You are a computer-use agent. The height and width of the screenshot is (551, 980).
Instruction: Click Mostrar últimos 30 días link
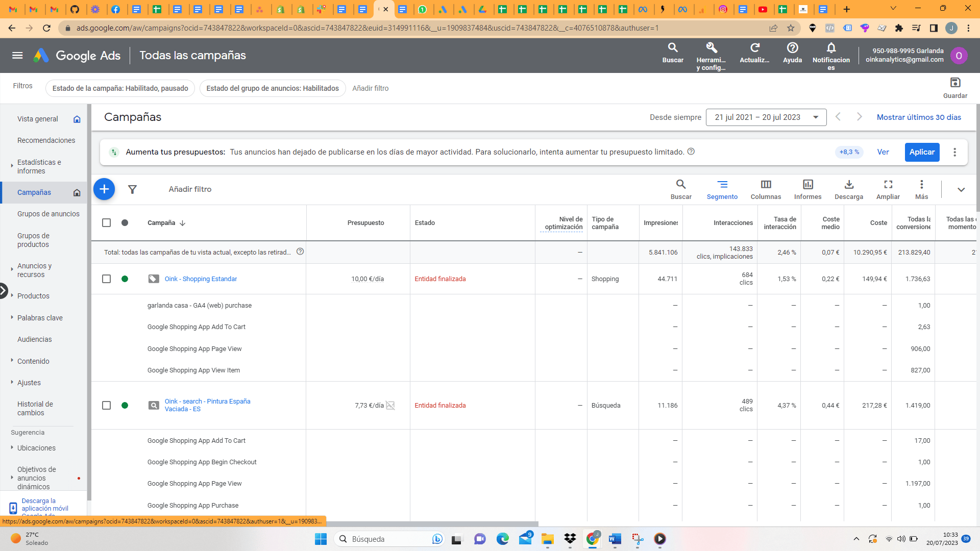[x=919, y=117]
